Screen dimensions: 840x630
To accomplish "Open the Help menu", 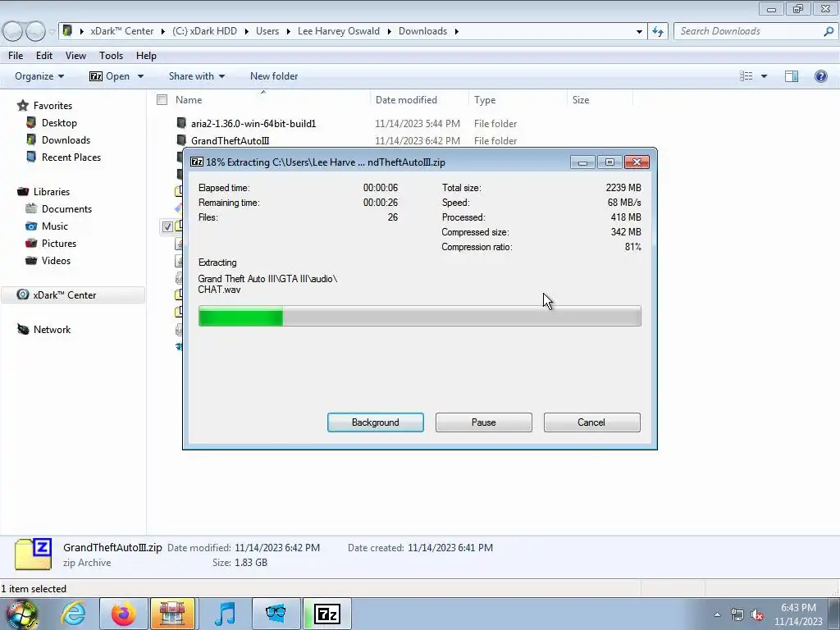I will click(146, 56).
